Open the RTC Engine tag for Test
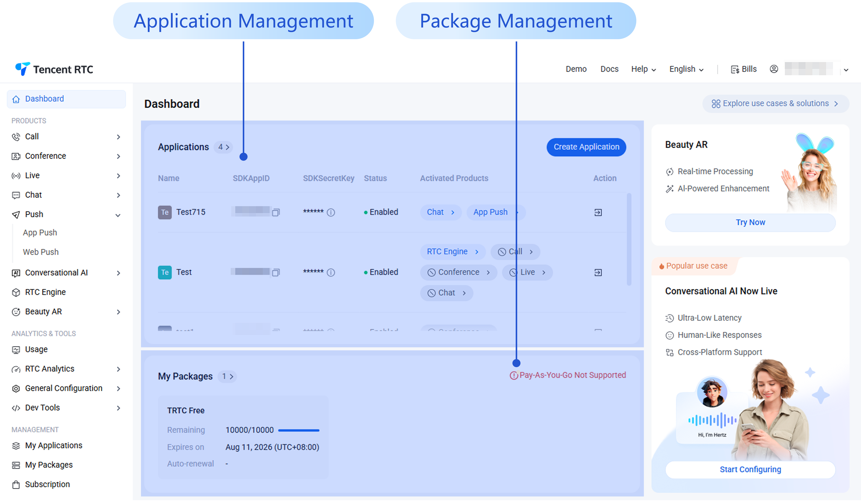 (x=453, y=252)
